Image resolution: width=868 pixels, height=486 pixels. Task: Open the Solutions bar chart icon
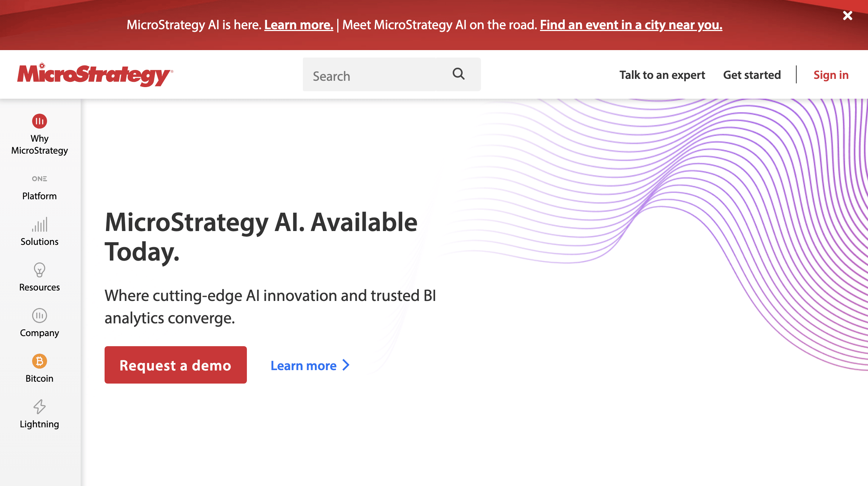pos(40,224)
